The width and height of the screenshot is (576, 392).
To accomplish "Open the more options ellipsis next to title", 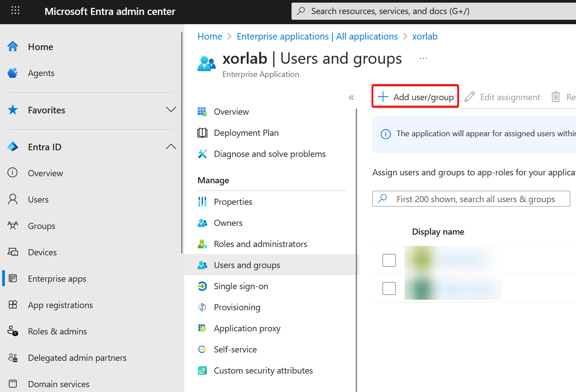I will pos(423,58).
